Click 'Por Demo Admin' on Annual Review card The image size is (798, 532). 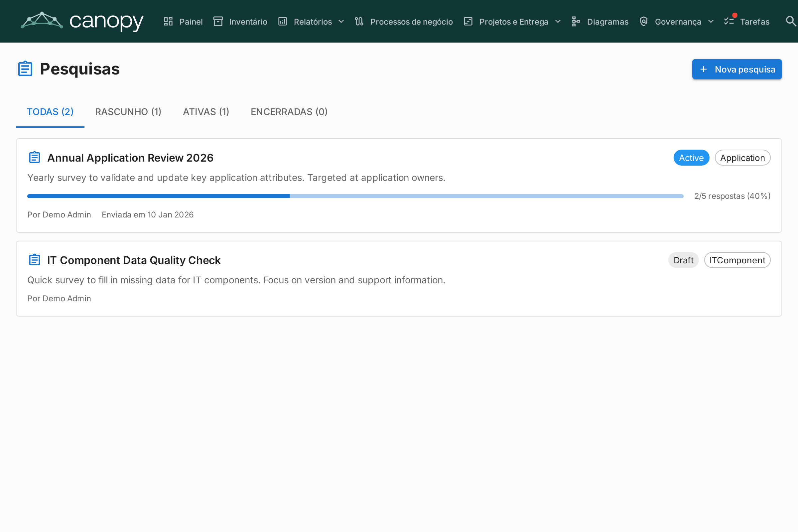pos(59,215)
